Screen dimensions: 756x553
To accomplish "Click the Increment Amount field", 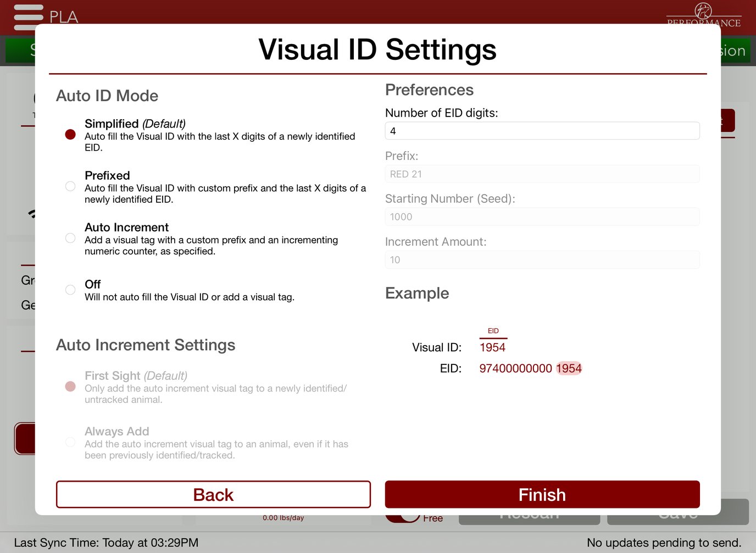I will 542,259.
